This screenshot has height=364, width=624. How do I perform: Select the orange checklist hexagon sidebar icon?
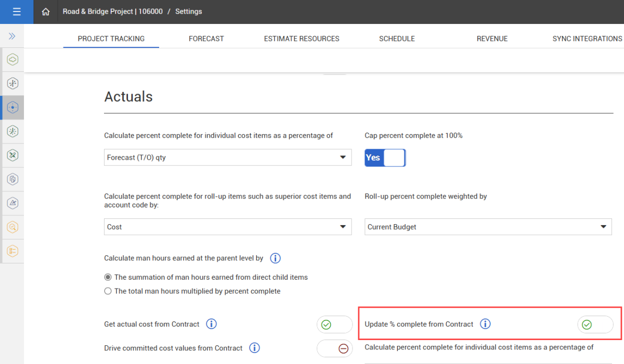click(13, 251)
